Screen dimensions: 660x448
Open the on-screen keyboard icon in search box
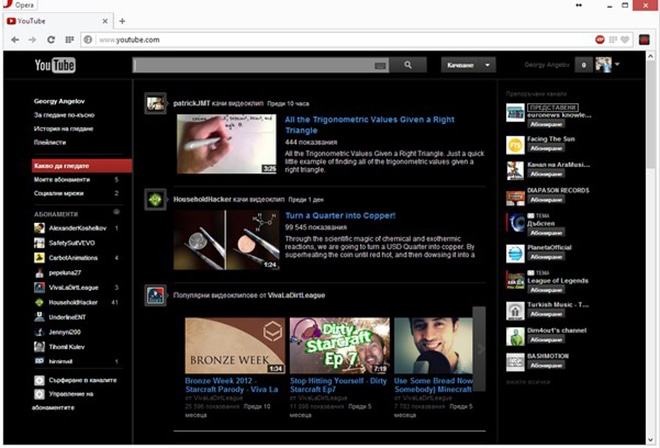[380, 66]
